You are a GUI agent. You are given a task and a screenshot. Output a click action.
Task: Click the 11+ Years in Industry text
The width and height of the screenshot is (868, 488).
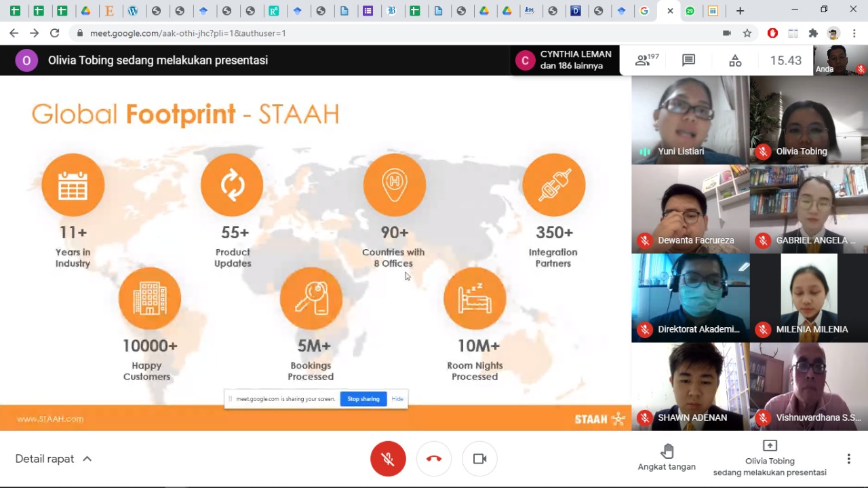(73, 246)
